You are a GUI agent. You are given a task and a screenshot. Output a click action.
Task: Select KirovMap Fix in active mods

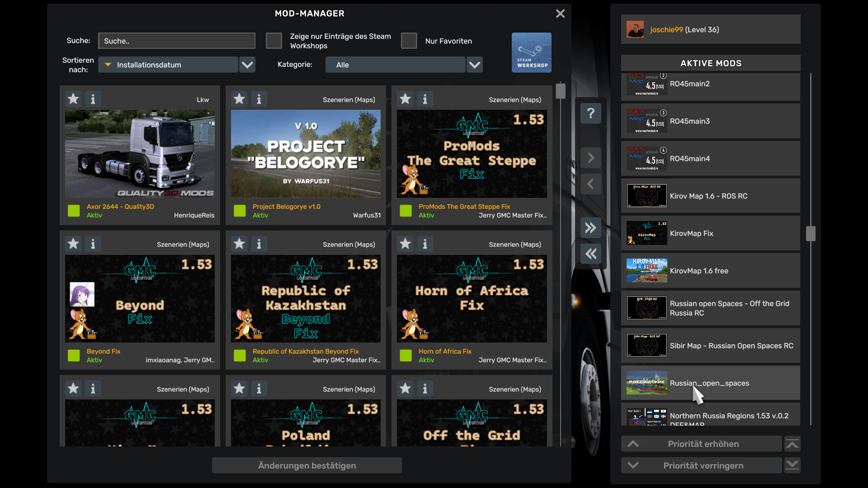(x=711, y=233)
